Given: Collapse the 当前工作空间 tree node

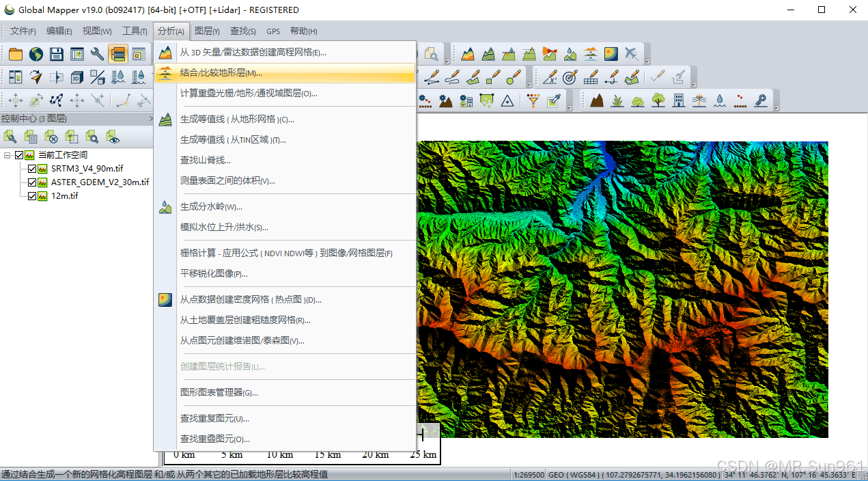Looking at the screenshot, I should (x=7, y=155).
